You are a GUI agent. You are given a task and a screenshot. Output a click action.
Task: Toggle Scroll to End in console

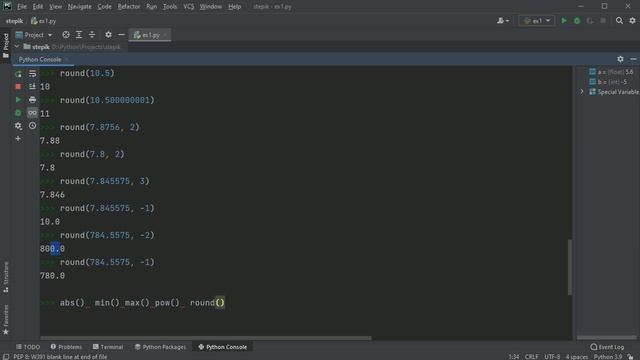(x=32, y=87)
